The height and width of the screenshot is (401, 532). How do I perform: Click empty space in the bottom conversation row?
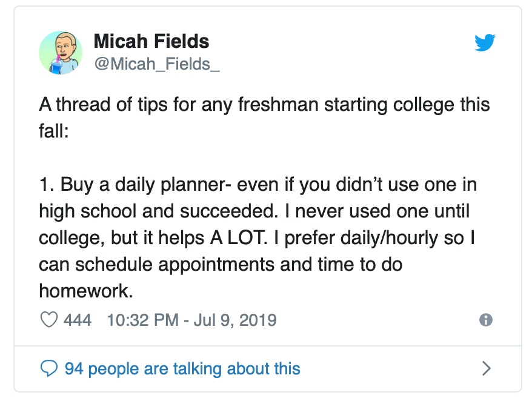tap(390, 368)
